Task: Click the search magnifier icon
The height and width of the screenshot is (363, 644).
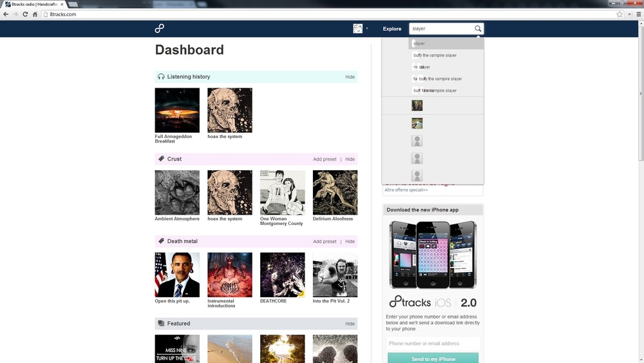Action: (x=478, y=29)
